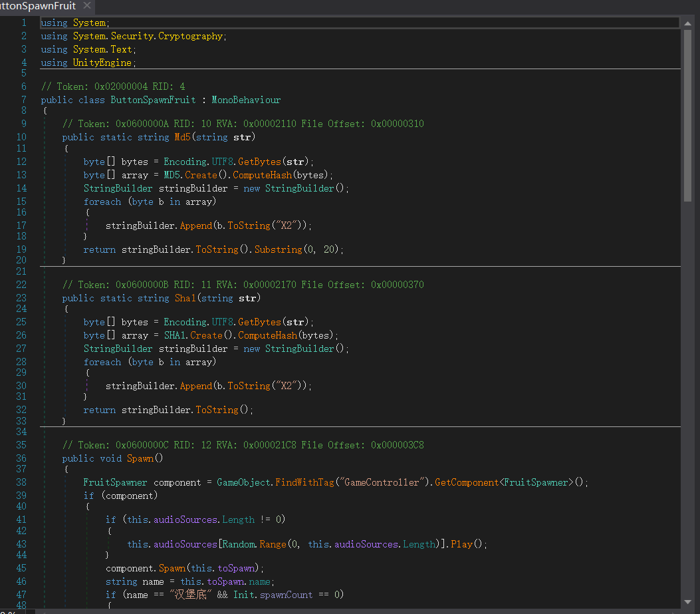700x614 pixels.
Task: Click the Play method call
Action: 461,544
